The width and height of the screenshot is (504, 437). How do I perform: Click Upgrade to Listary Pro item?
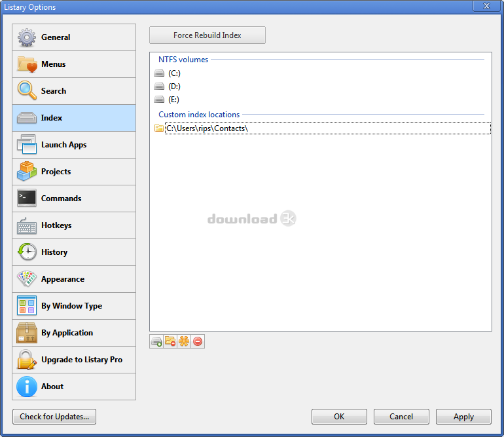74,360
